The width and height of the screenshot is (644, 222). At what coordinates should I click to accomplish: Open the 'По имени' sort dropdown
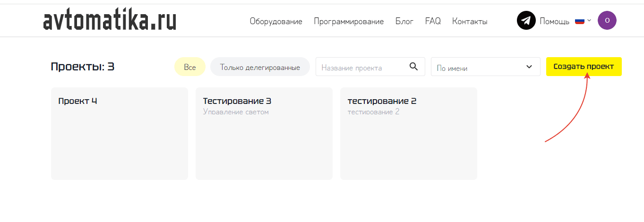tap(485, 67)
